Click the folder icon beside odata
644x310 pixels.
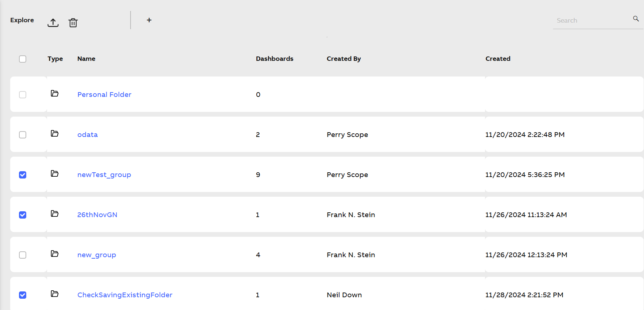pos(55,134)
